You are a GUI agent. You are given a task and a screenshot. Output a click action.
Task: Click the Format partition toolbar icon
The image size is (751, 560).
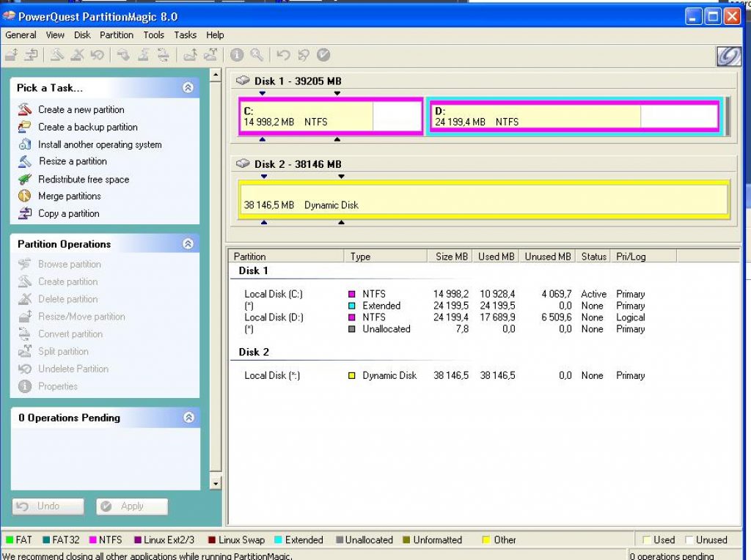(x=143, y=55)
